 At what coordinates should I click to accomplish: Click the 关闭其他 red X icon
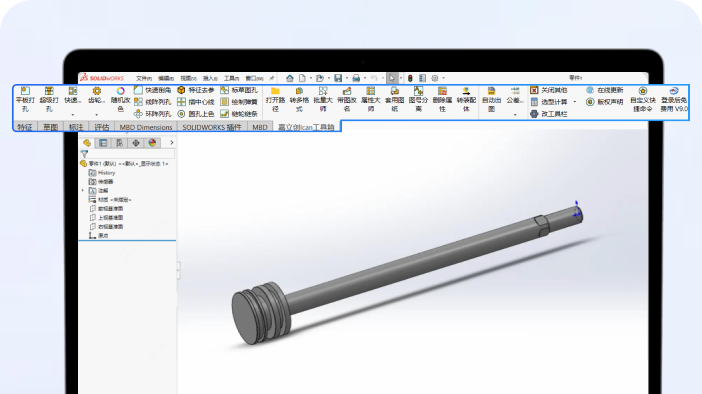point(534,90)
